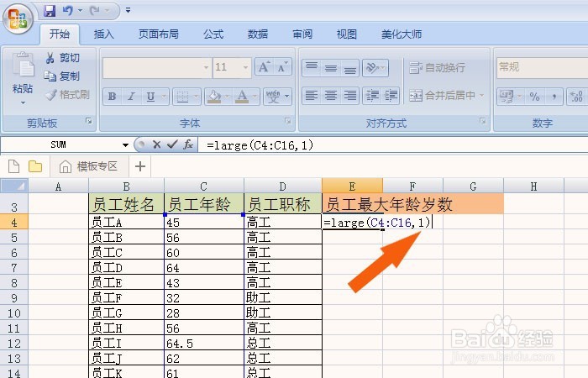The width and height of the screenshot is (588, 378).
Task: Open number format box showing 常规
Action: coord(543,67)
